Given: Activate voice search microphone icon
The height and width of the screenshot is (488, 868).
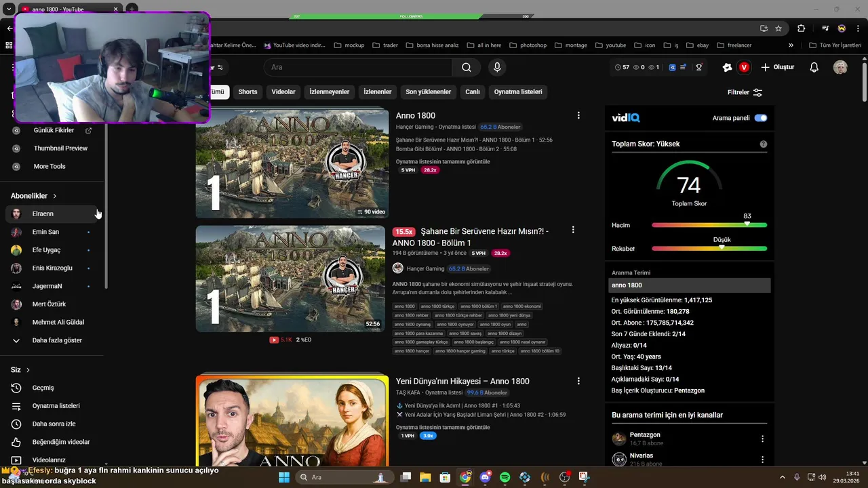Looking at the screenshot, I should point(497,67).
